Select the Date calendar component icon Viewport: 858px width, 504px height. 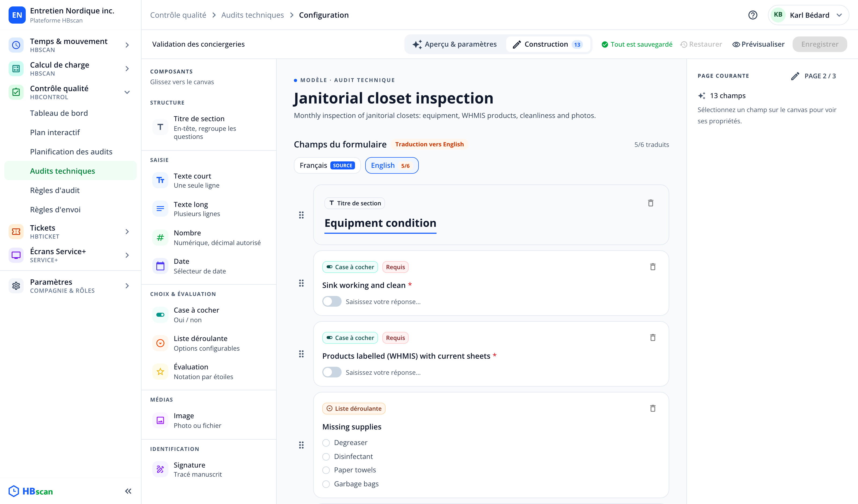point(160,266)
